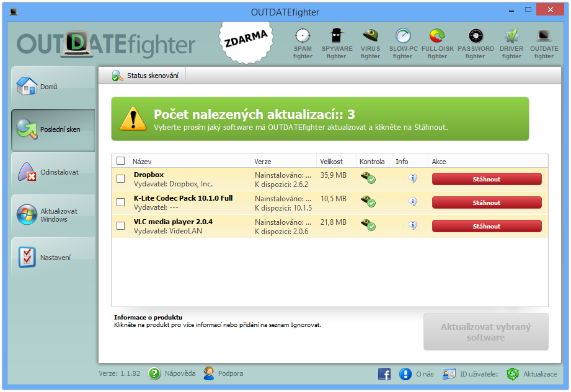Maximize the OUTDATEfighter window
The height and width of the screenshot is (392, 571).
click(x=528, y=10)
